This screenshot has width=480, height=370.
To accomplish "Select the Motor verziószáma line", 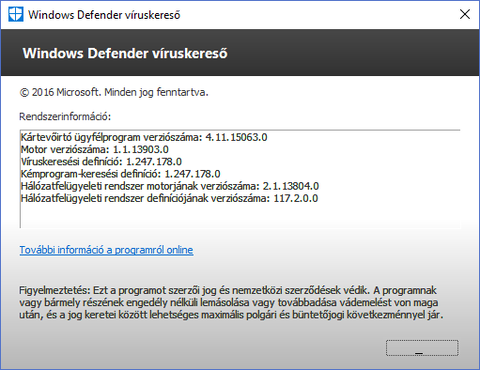I will point(95,149).
